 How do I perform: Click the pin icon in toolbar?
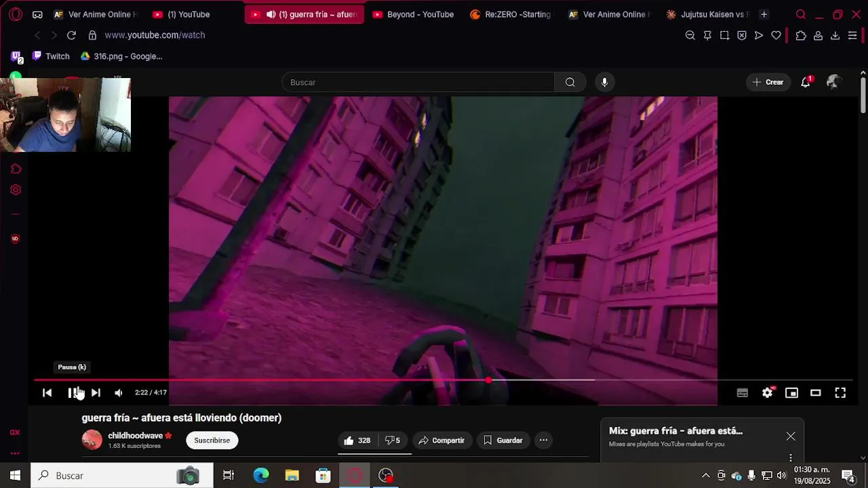[707, 35]
